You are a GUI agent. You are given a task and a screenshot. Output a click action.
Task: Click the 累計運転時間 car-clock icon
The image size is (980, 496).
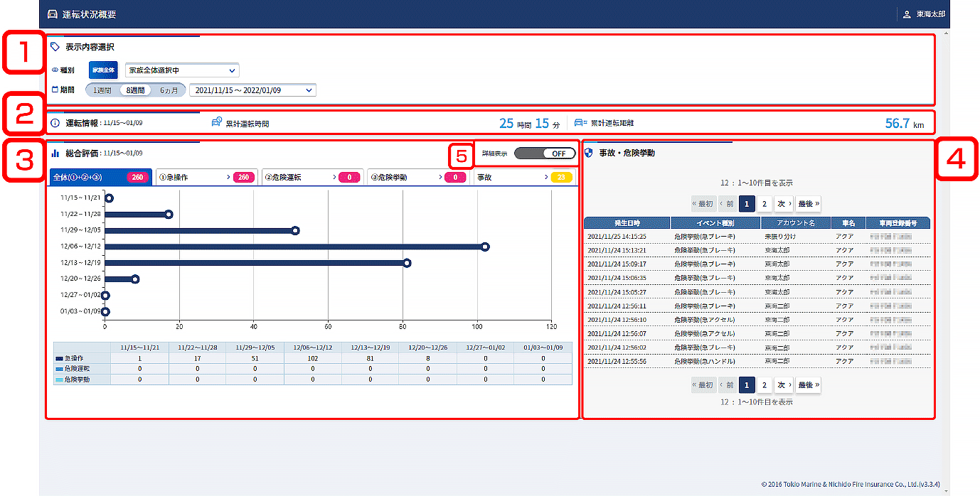[217, 123]
